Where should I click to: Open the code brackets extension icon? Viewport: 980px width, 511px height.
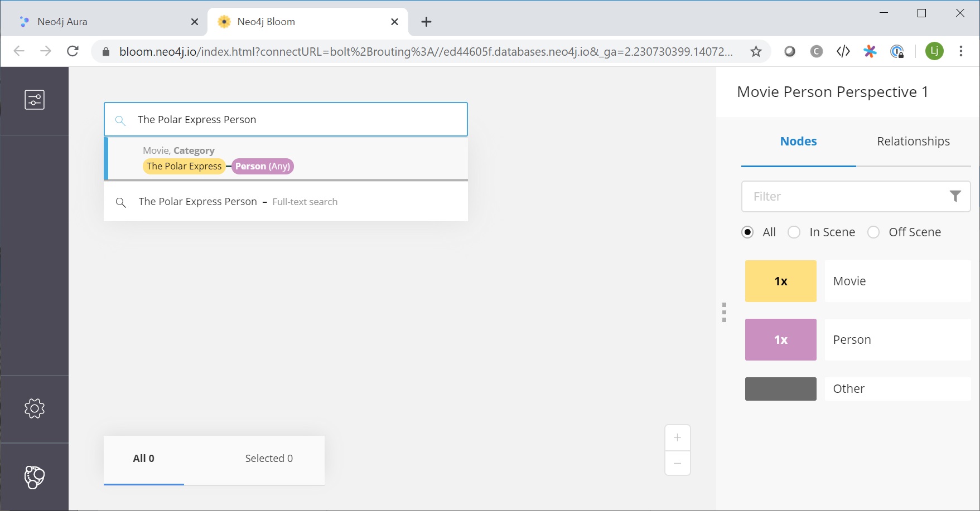point(843,52)
